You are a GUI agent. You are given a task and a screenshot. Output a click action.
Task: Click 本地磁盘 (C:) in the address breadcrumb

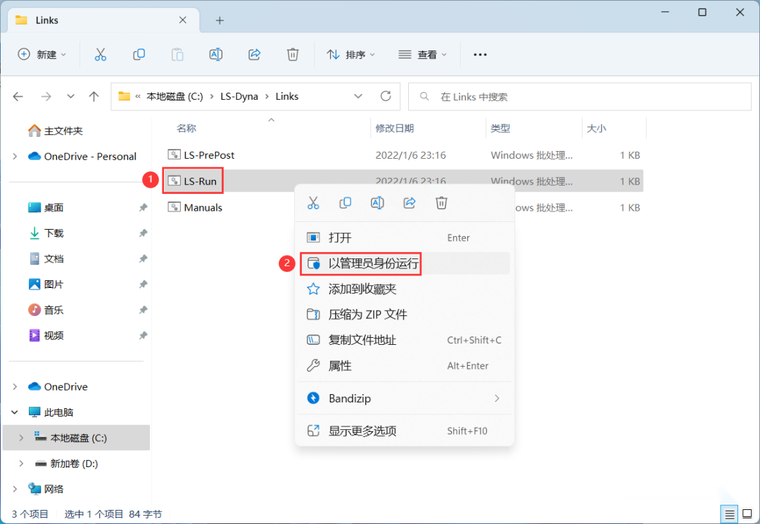[174, 96]
